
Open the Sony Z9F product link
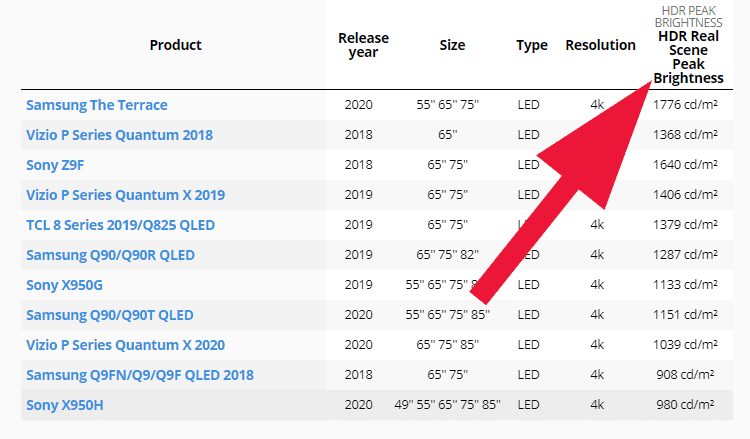pos(55,165)
